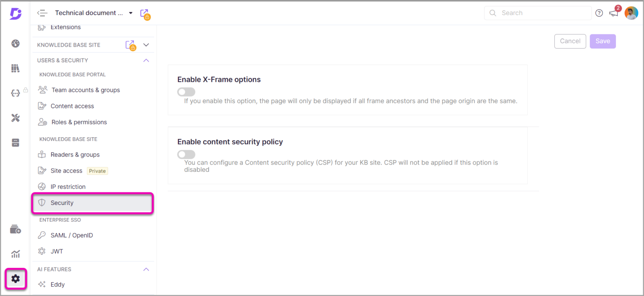Screen dimensions: 644x296
Task: Open the Drive storage icon in left rail
Action: coord(16,143)
